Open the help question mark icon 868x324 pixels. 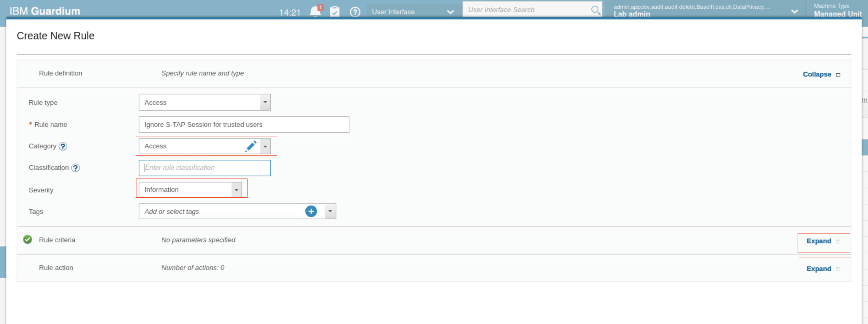click(x=355, y=12)
